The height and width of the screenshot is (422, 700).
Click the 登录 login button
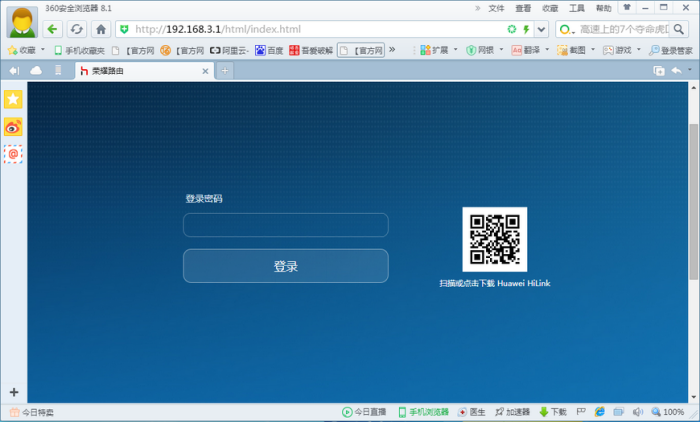(286, 266)
